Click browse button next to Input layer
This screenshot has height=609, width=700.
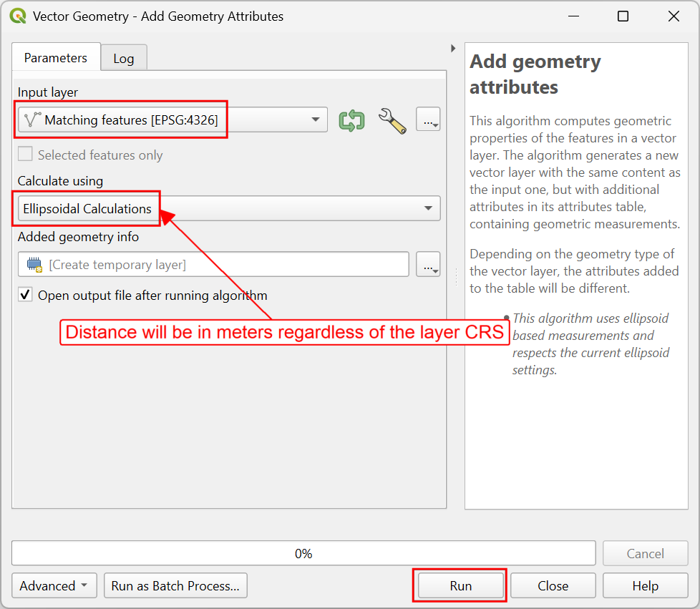(428, 120)
